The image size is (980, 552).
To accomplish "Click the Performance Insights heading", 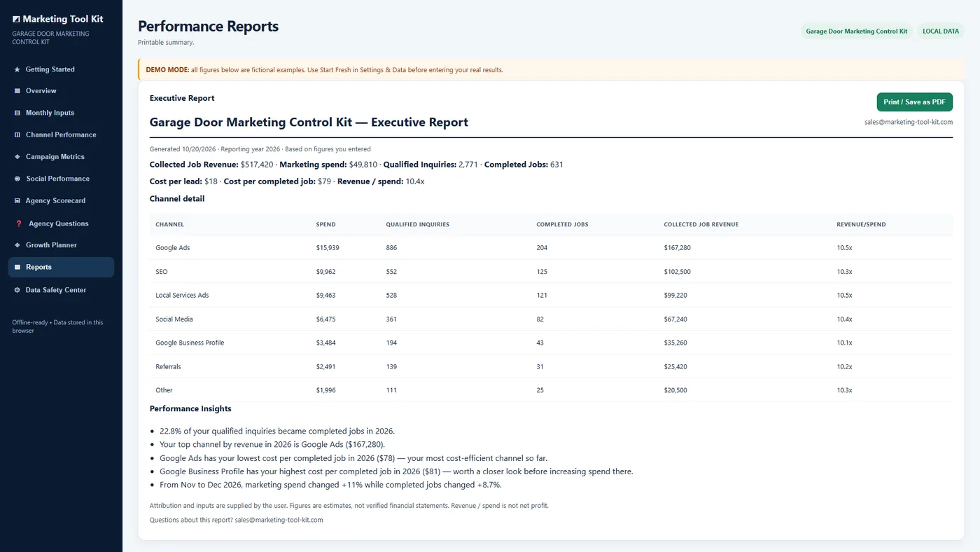I will coord(190,408).
